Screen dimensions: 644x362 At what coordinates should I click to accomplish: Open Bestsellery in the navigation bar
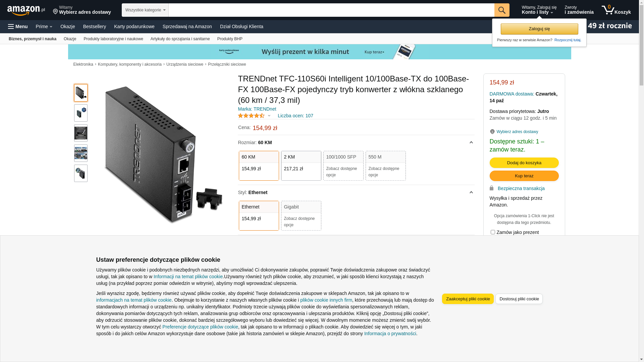pos(95,26)
